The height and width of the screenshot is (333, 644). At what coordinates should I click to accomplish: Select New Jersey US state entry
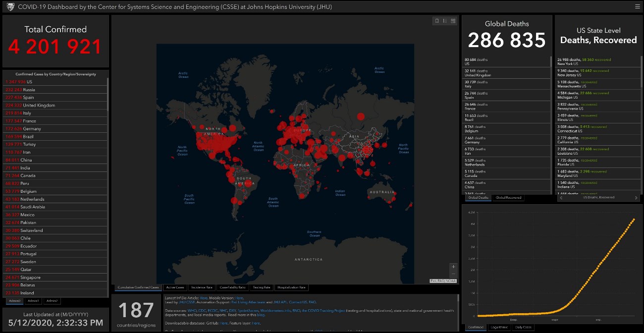[598, 73]
